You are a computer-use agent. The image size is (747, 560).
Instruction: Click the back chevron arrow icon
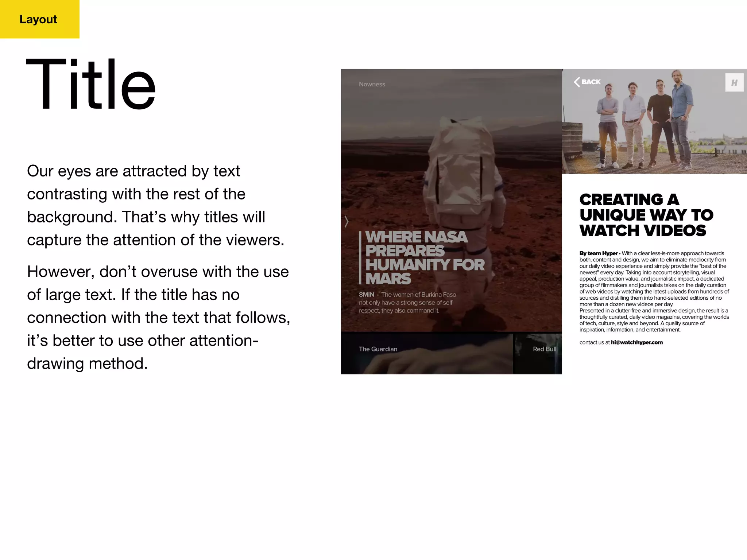tap(577, 82)
